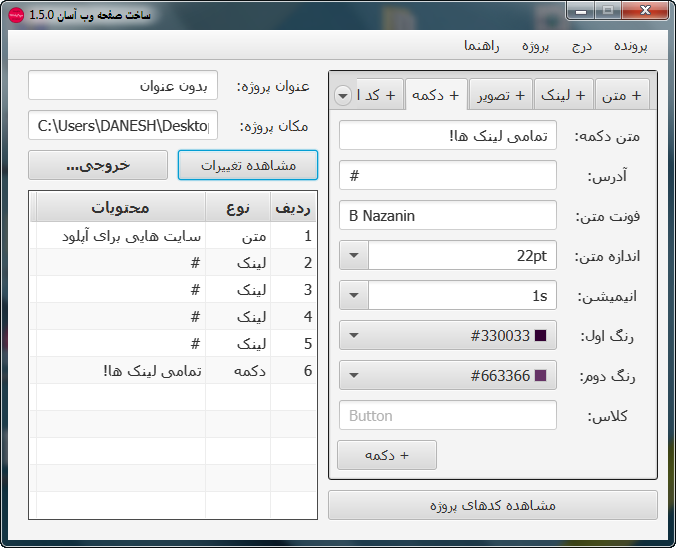Click the 22pt size text box
Viewport: 676px width, 548px height.
pyautogui.click(x=462, y=255)
